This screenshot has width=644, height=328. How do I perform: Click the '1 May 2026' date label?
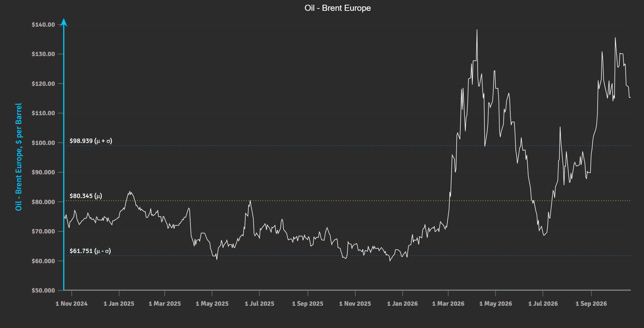[496, 304]
